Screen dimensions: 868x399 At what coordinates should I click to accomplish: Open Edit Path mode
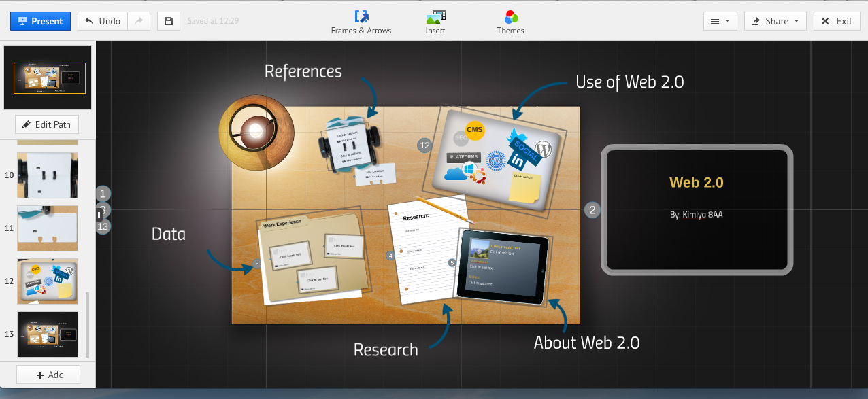coord(46,124)
